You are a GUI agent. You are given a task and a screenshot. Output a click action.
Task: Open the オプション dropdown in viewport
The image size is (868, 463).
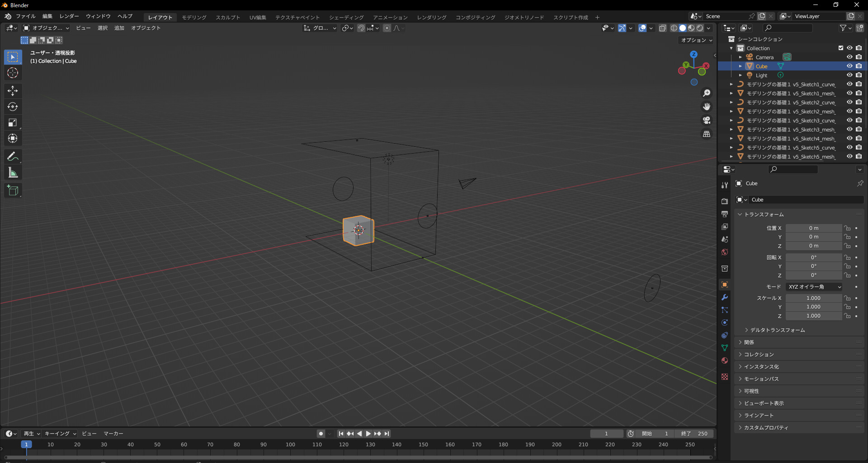[x=696, y=40]
